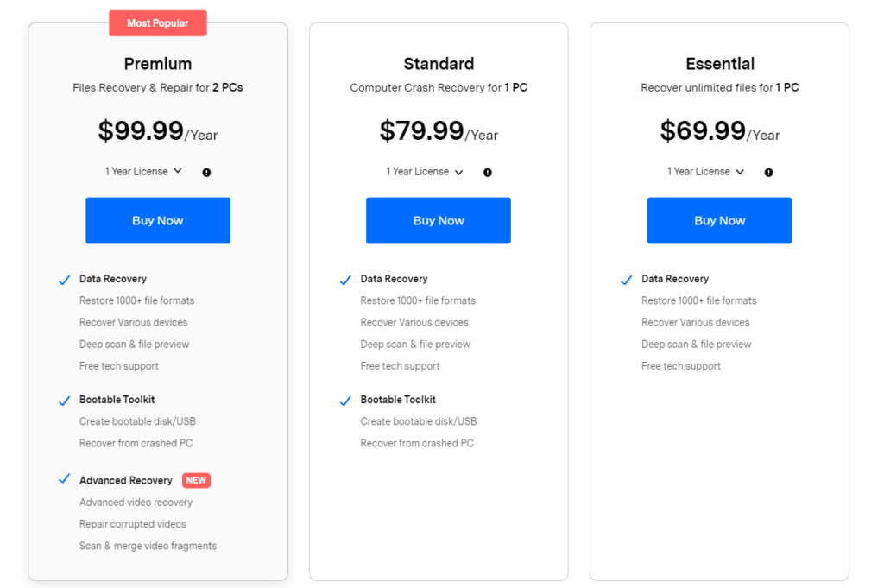884x588 pixels.
Task: Open the Premium 1 Year License dropdown
Action: coord(143,172)
